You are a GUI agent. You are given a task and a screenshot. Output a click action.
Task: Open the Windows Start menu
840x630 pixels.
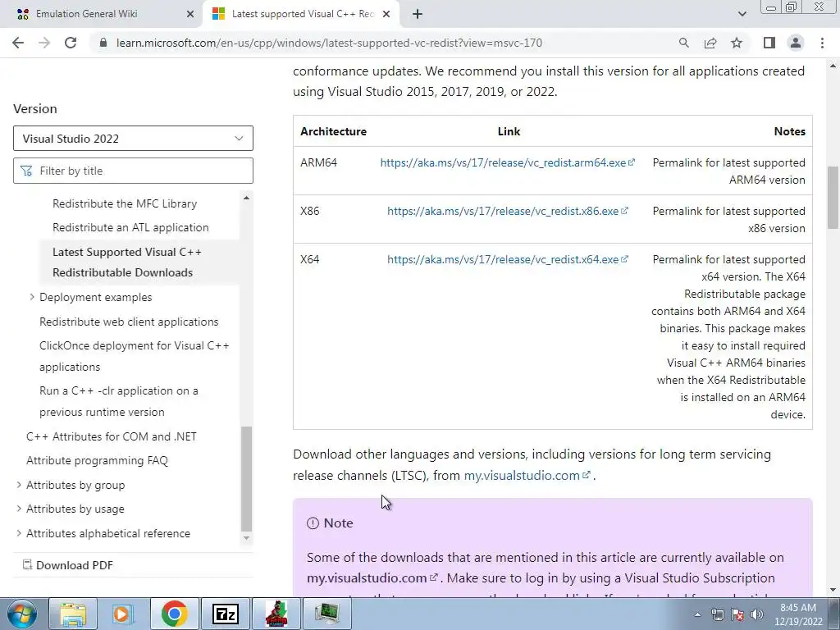22,614
